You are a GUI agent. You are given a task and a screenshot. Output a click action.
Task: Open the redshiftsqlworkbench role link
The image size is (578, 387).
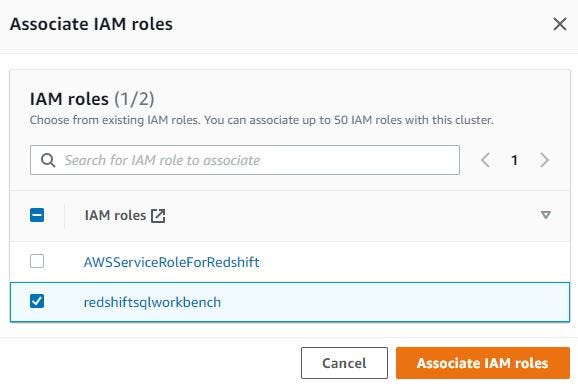(x=152, y=302)
